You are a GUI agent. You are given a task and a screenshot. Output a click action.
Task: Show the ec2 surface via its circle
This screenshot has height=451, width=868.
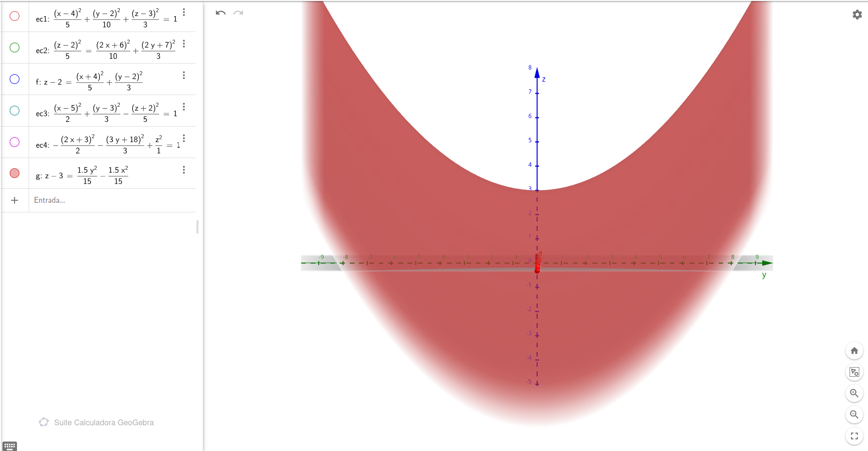point(15,48)
